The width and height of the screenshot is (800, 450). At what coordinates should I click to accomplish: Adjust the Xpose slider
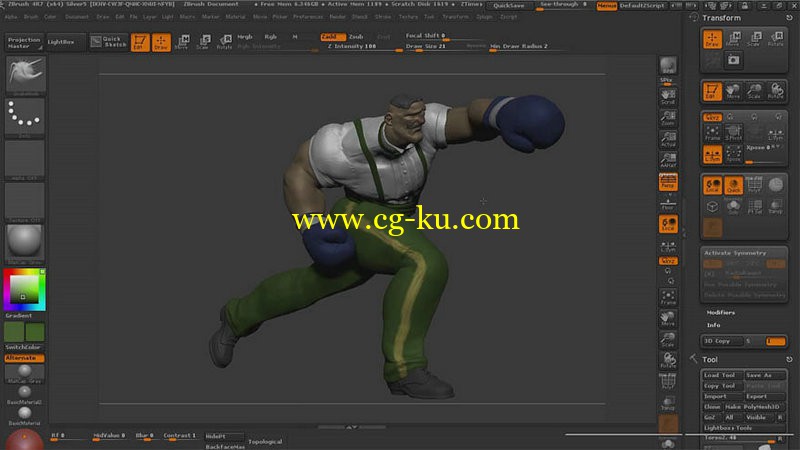pos(765,155)
